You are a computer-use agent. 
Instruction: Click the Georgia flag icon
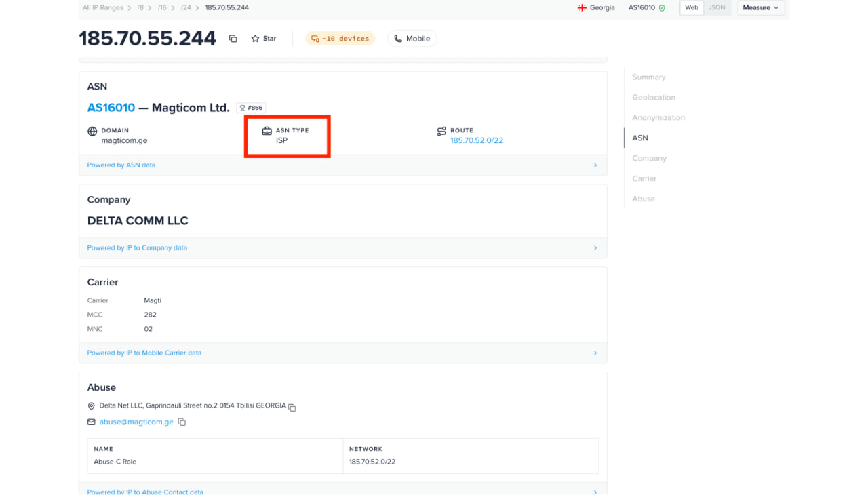tap(582, 8)
